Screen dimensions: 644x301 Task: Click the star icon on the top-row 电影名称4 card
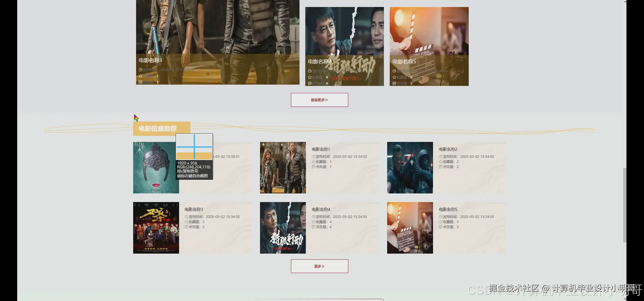coord(310,77)
